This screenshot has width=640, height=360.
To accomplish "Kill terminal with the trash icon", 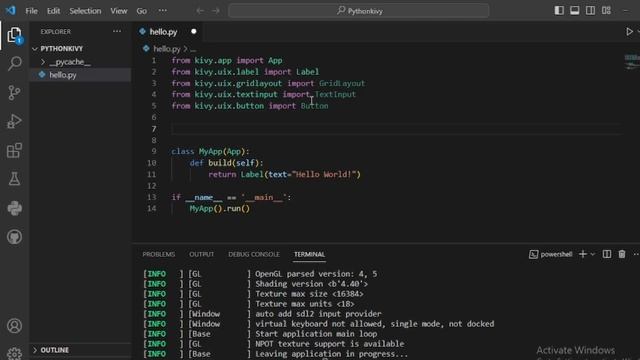I will 622,254.
